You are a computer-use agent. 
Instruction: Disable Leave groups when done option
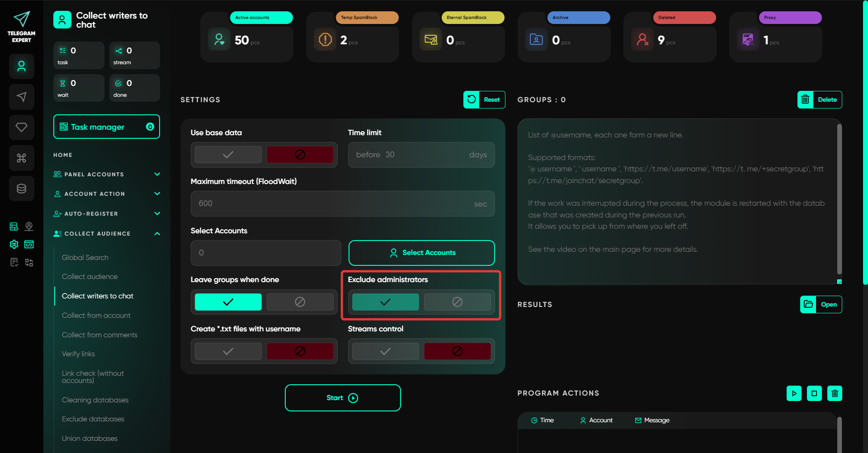pyautogui.click(x=300, y=302)
